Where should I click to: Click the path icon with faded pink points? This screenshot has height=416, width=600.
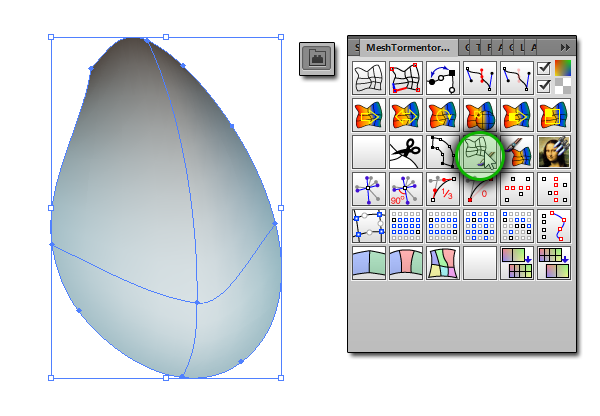(x=517, y=78)
